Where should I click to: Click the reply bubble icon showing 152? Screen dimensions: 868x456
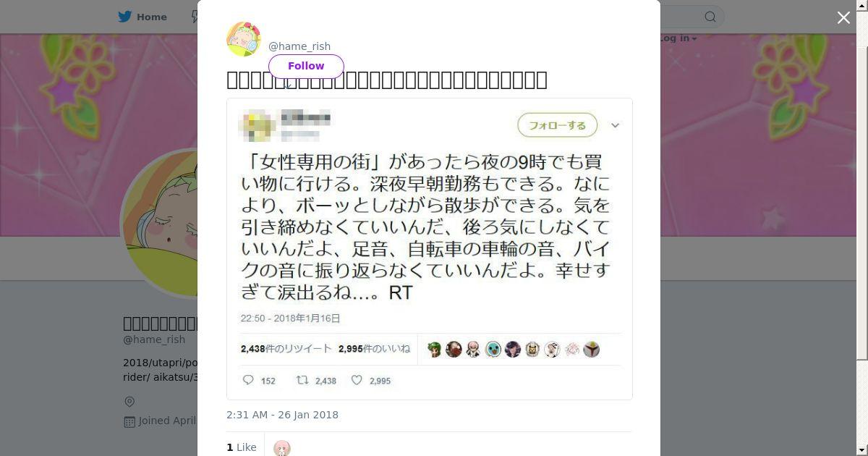point(248,380)
